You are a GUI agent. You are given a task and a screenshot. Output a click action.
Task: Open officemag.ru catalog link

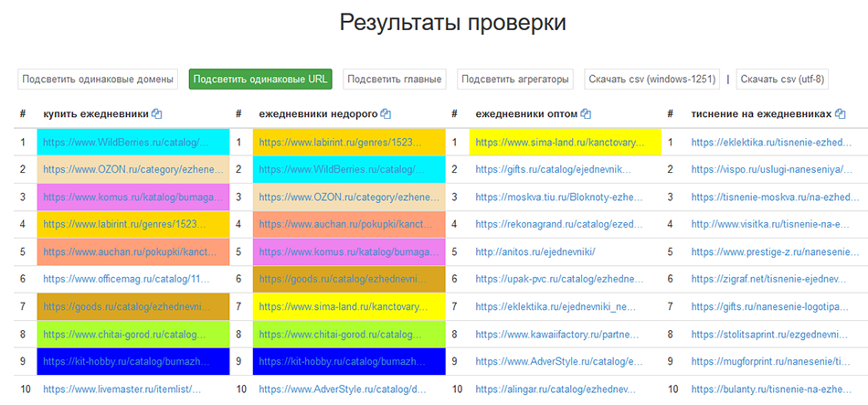pyautogui.click(x=126, y=279)
